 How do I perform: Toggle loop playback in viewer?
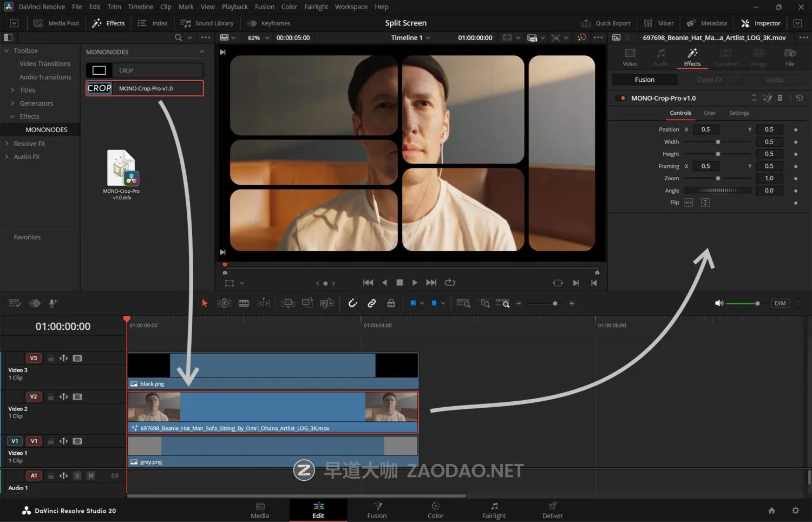450,283
